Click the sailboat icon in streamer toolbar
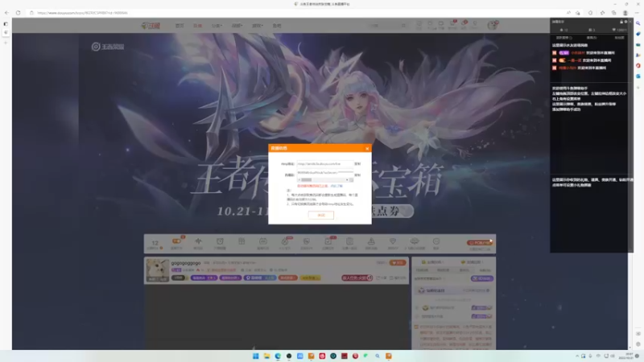This screenshot has height=362, width=644. point(371,241)
